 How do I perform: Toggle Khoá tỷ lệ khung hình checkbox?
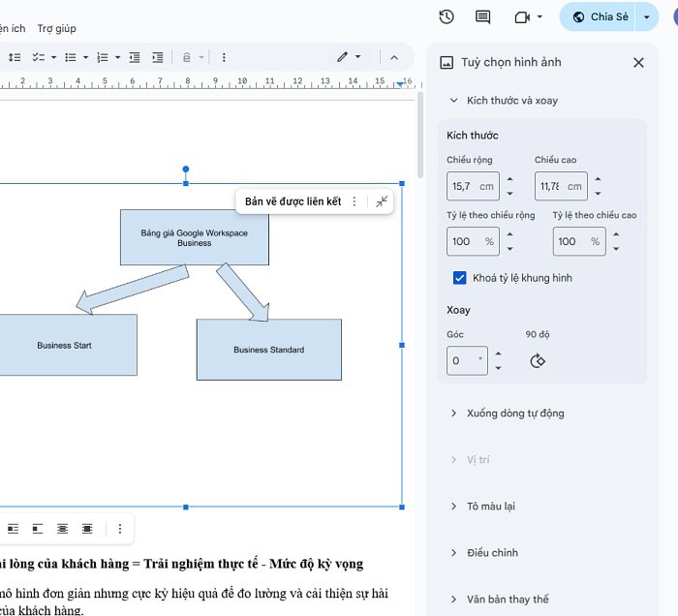click(x=460, y=278)
